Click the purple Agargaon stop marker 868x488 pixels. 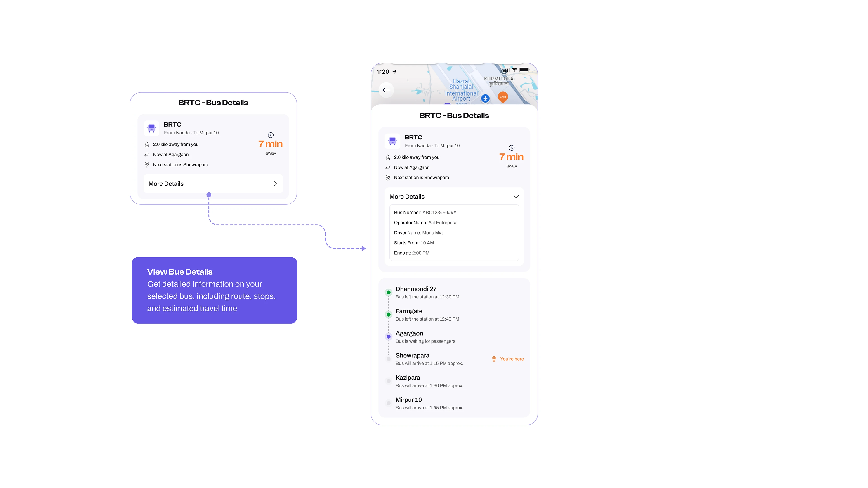(389, 336)
